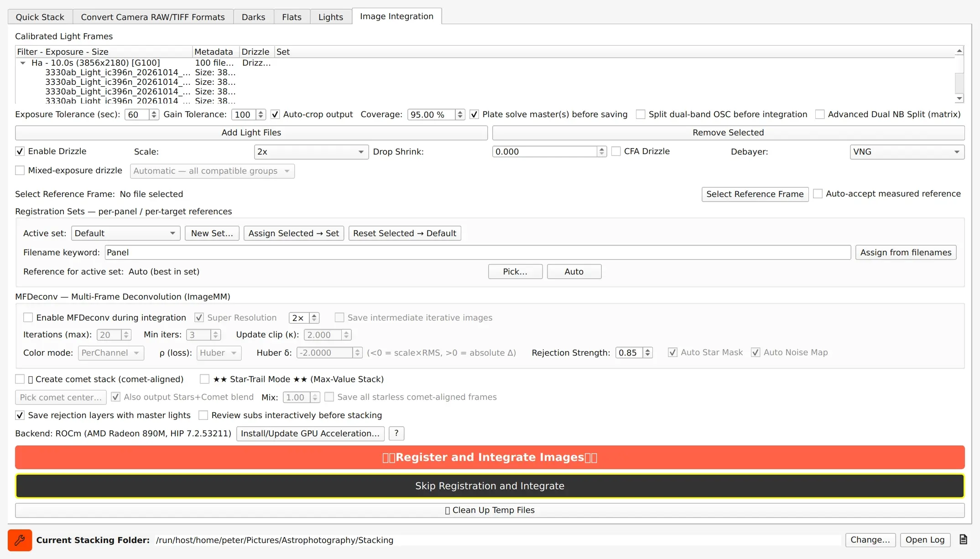
Task: Click the Gain Tolerance spinner arrows
Action: tap(261, 114)
